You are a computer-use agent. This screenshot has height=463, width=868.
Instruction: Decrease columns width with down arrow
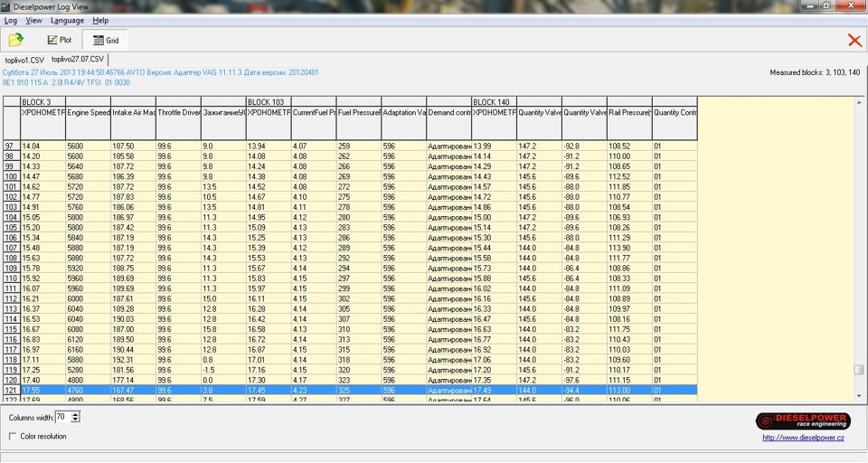(76, 420)
